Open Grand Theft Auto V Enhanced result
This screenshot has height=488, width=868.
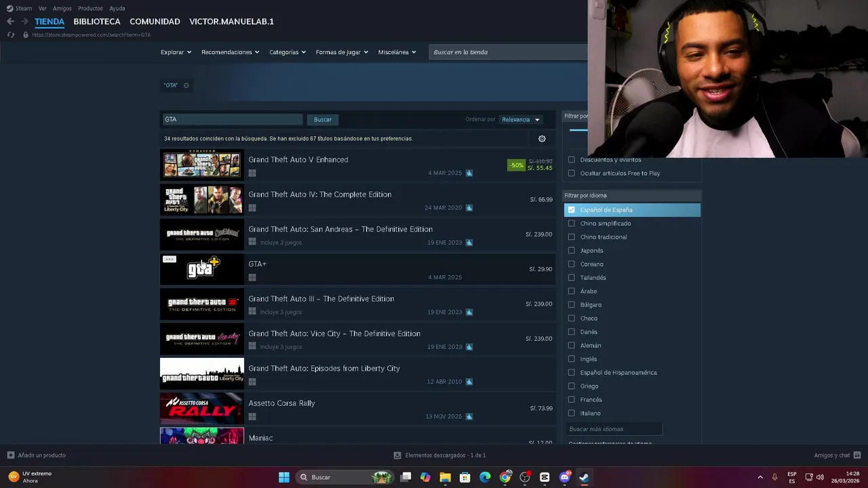[357, 165]
